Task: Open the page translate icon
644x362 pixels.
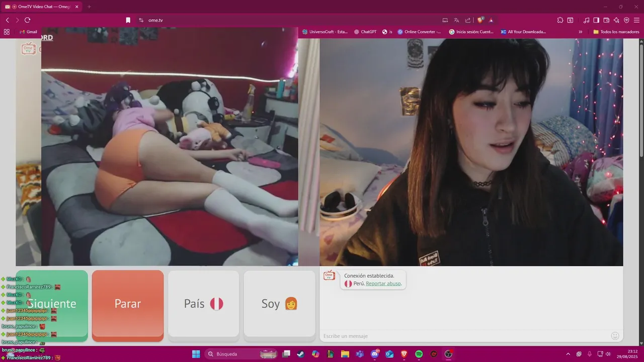Action: 456,20
